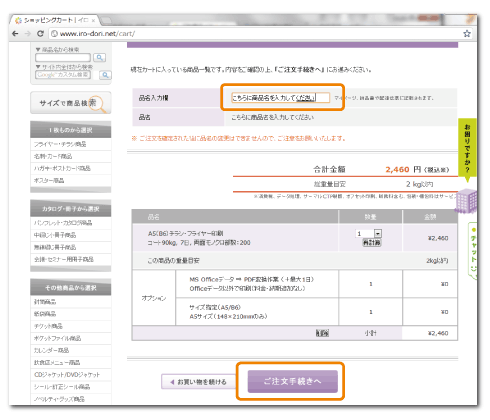Open 会議・セミナー用冊子商品 category
The image size is (490, 420).
[64, 259]
